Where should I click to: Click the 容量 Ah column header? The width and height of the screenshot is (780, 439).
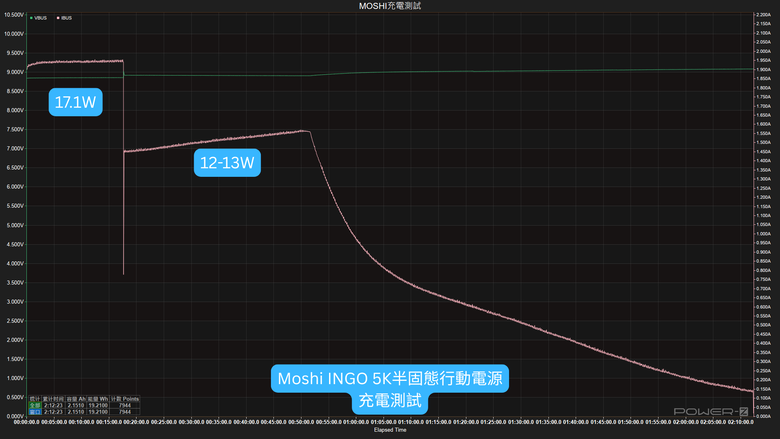pyautogui.click(x=76, y=399)
